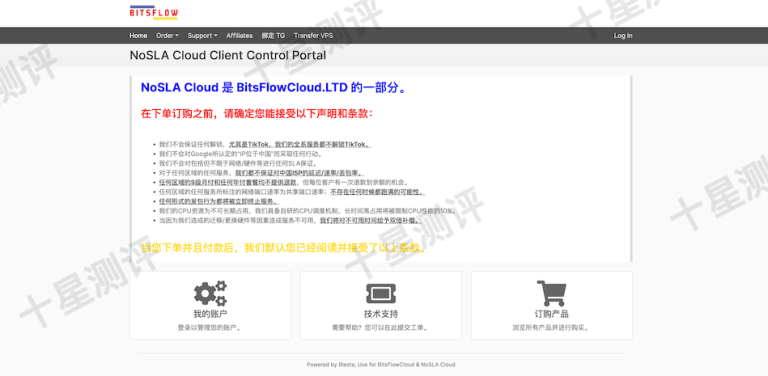768x376 pixels.
Task: Click the blue NoSLA Cloud 是 BitsFlowCloud.LTD heading
Action: pos(274,88)
